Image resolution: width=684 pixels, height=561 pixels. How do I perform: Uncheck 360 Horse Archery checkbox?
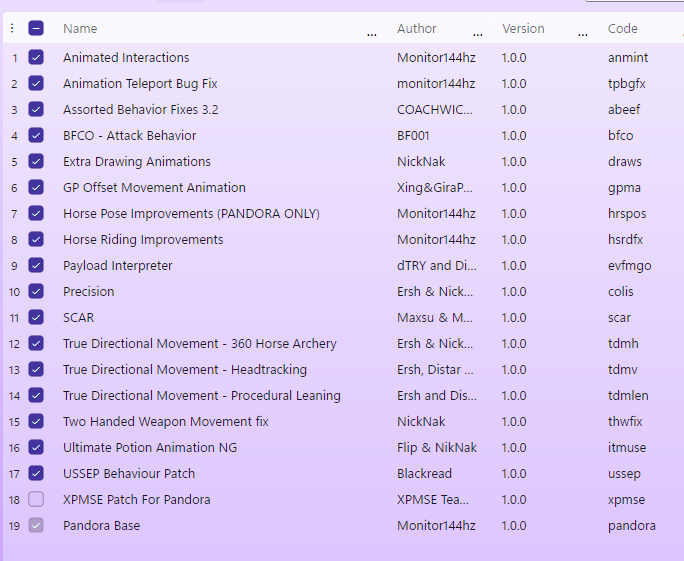coord(36,343)
